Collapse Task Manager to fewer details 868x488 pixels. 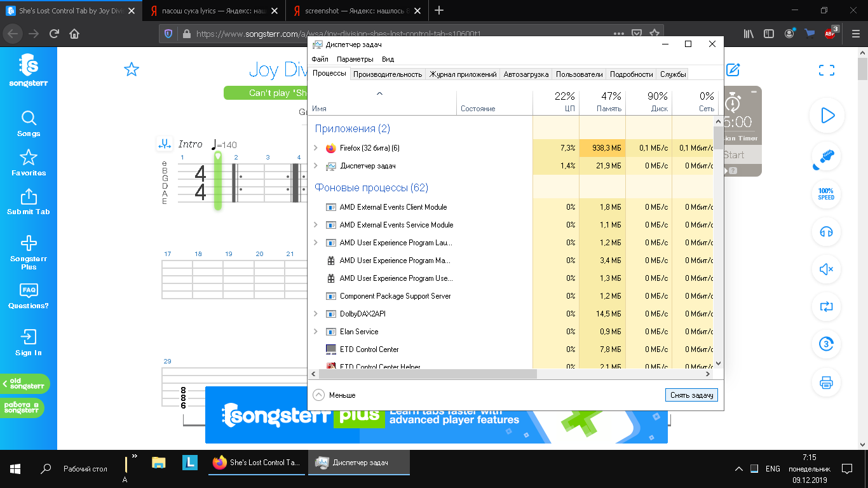[335, 395]
